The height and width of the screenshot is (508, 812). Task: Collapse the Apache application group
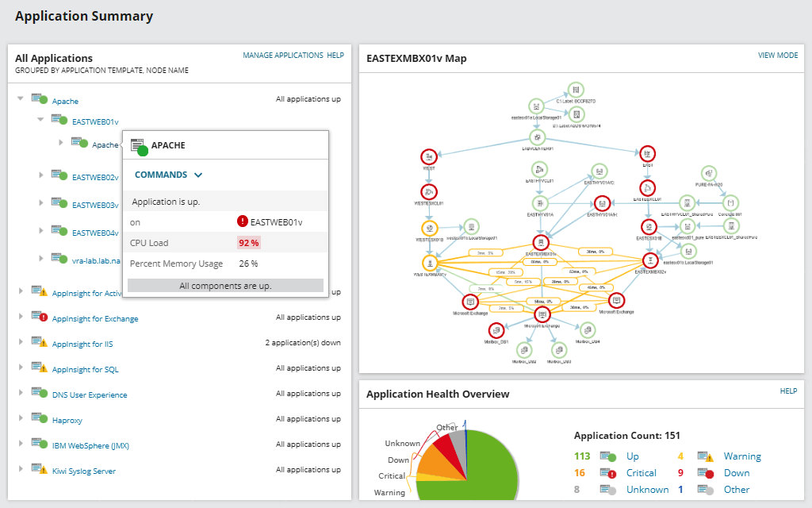tap(20, 98)
